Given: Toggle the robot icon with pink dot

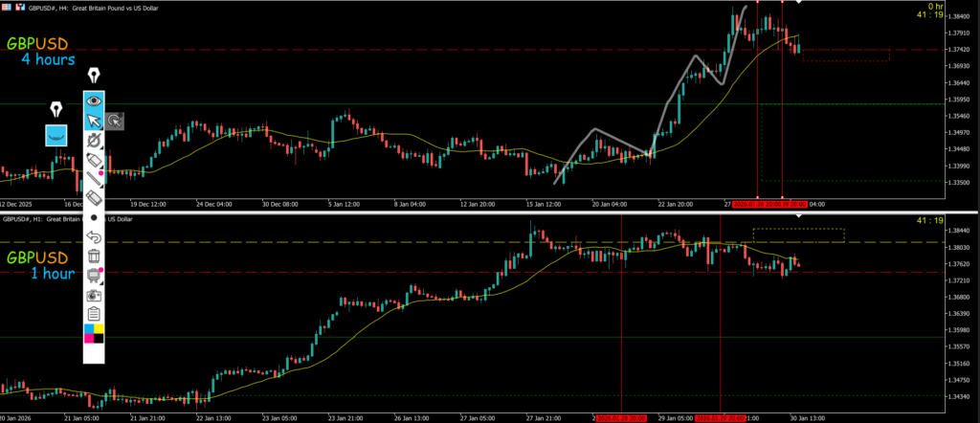Looking at the screenshot, I should click(x=94, y=276).
